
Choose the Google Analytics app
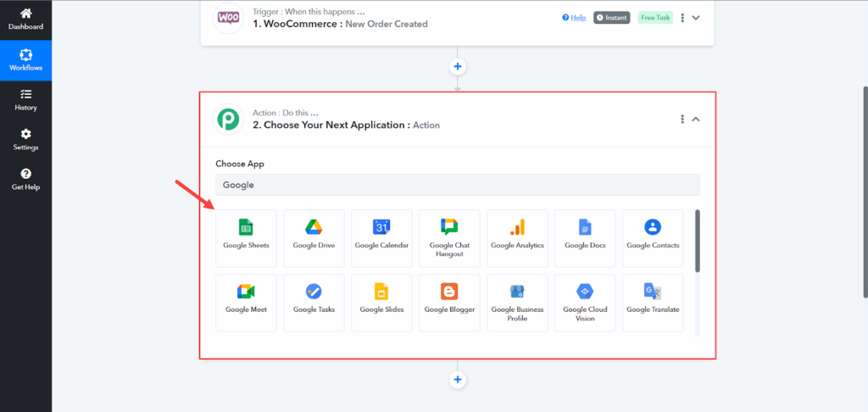tap(517, 238)
